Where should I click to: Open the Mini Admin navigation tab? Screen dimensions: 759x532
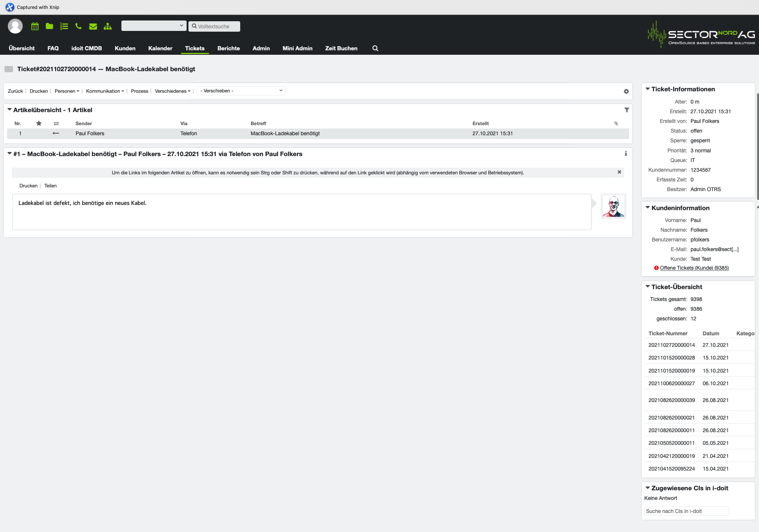[298, 48]
